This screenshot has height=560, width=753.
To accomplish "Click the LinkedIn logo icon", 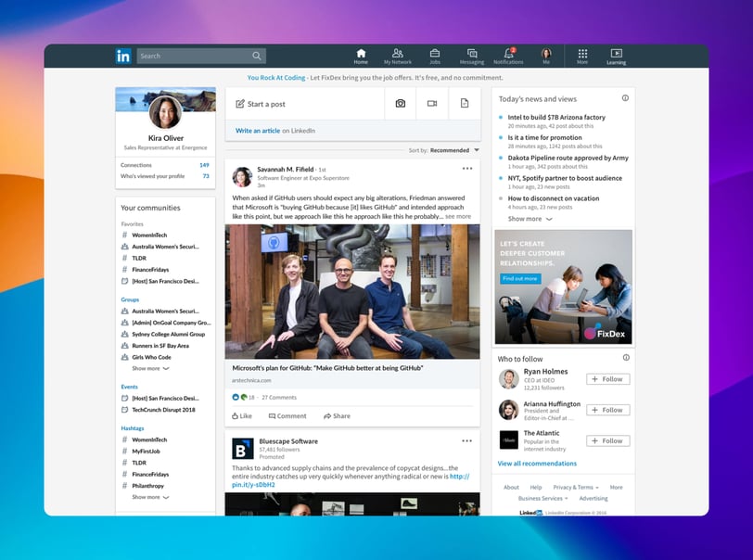I will [123, 57].
